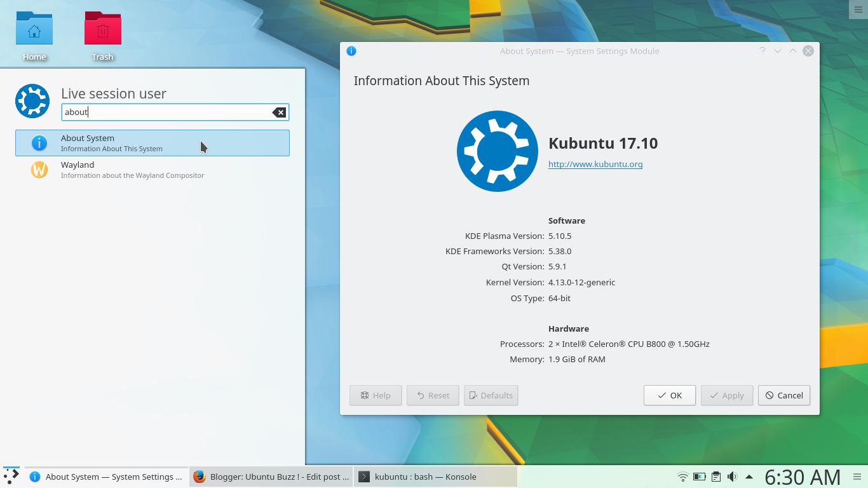Open the kubuntu.org website link
The height and width of the screenshot is (488, 868).
(x=595, y=164)
